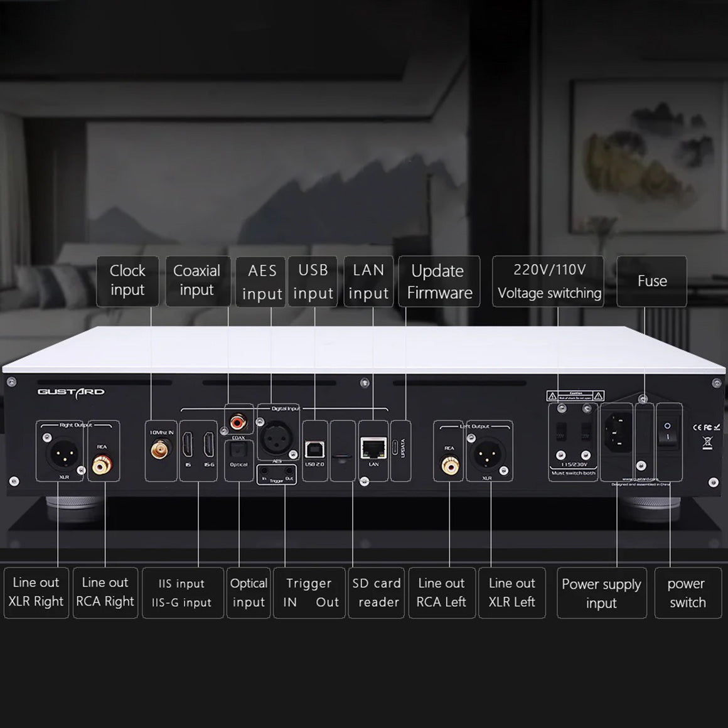This screenshot has width=728, height=728.
Task: Click the COAX RCA jack
Action: [x=238, y=419]
